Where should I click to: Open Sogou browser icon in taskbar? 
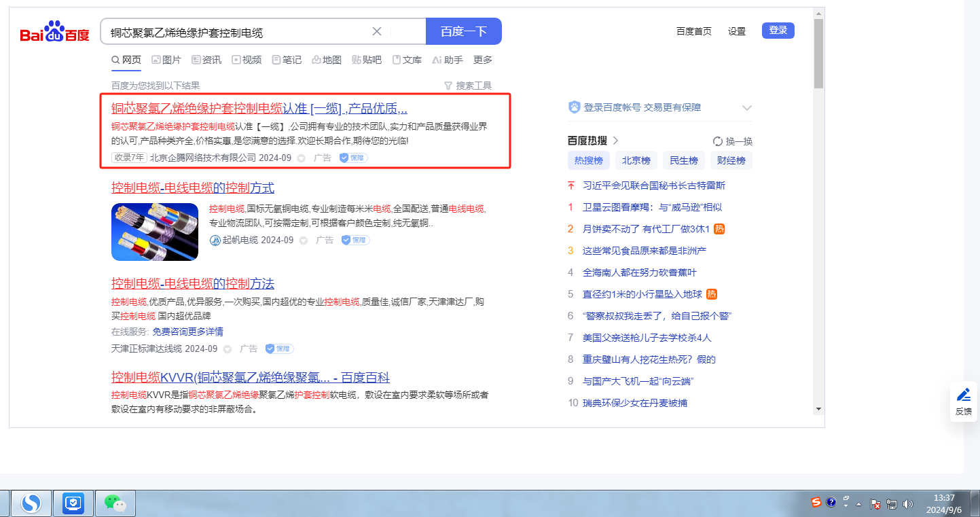[x=31, y=503]
